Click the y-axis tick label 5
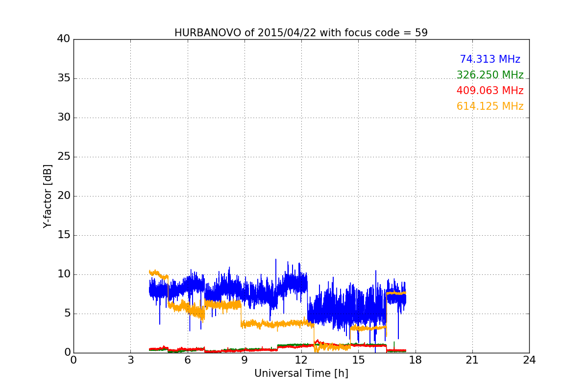 click(67, 314)
